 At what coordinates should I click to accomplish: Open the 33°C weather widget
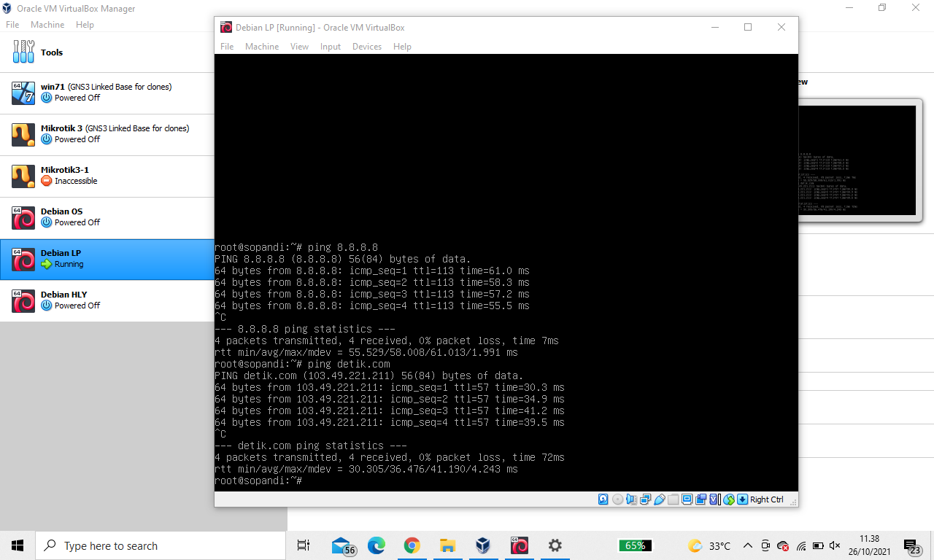[709, 545]
